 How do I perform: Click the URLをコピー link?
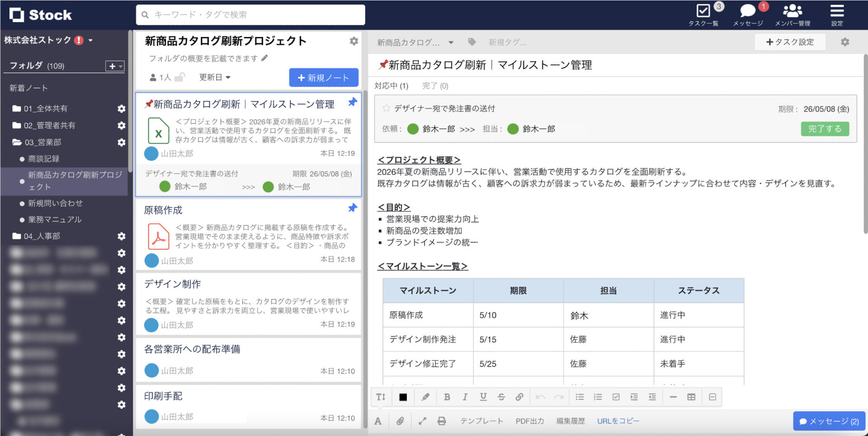[618, 421]
